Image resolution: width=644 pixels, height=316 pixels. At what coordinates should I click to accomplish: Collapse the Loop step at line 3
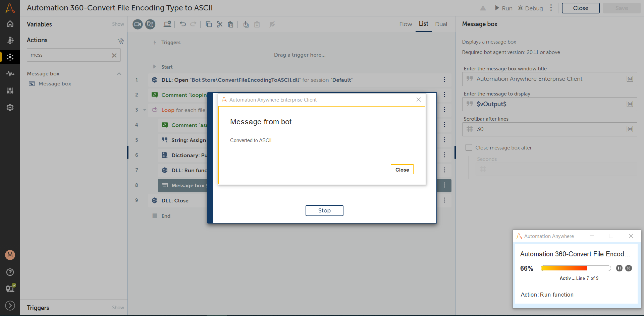[x=145, y=110]
